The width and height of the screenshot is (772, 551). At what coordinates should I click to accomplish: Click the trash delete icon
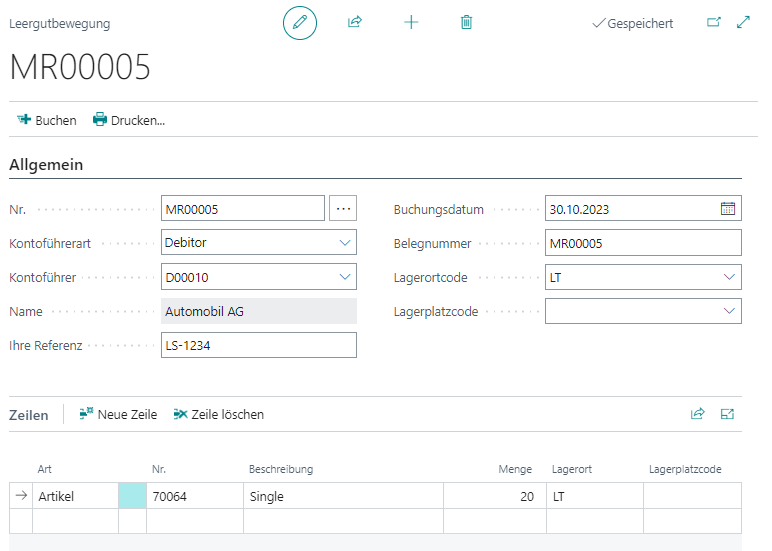pyautogui.click(x=466, y=22)
